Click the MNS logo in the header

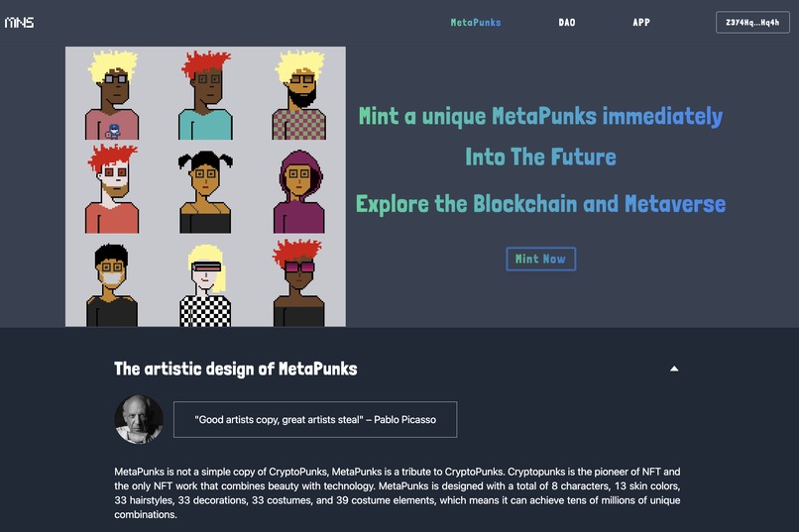click(20, 23)
